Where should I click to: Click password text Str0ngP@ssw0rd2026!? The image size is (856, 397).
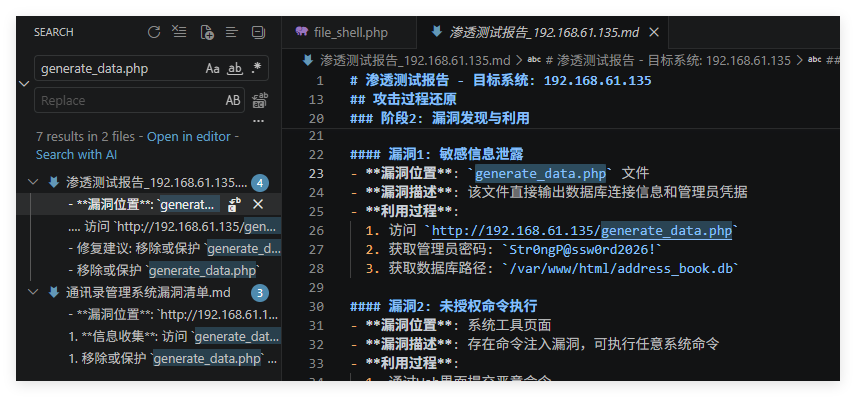tap(582, 250)
